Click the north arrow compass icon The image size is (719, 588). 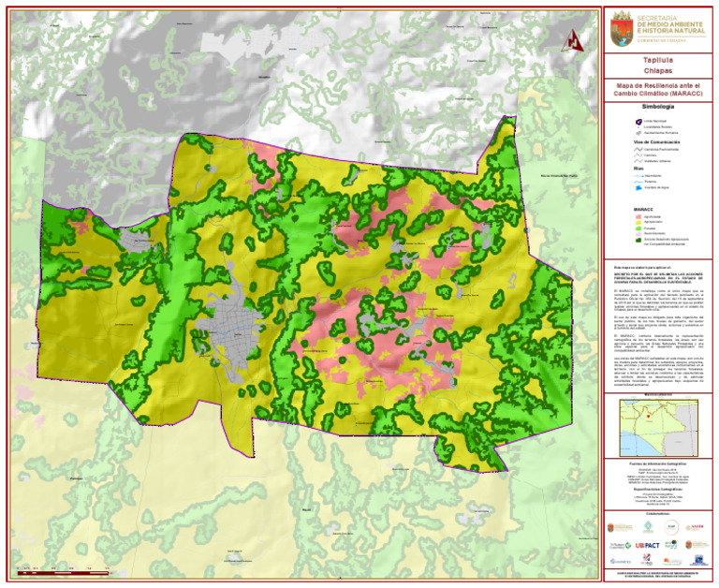click(x=572, y=40)
